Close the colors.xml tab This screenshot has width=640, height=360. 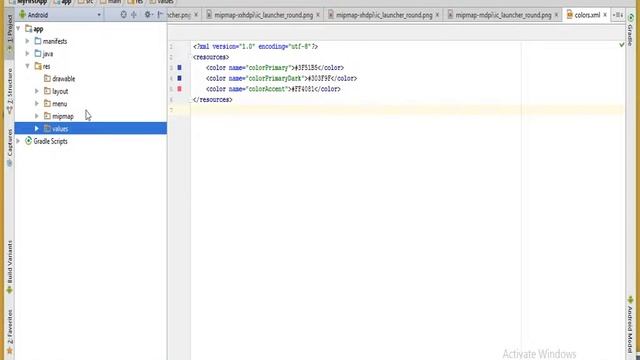(x=605, y=15)
